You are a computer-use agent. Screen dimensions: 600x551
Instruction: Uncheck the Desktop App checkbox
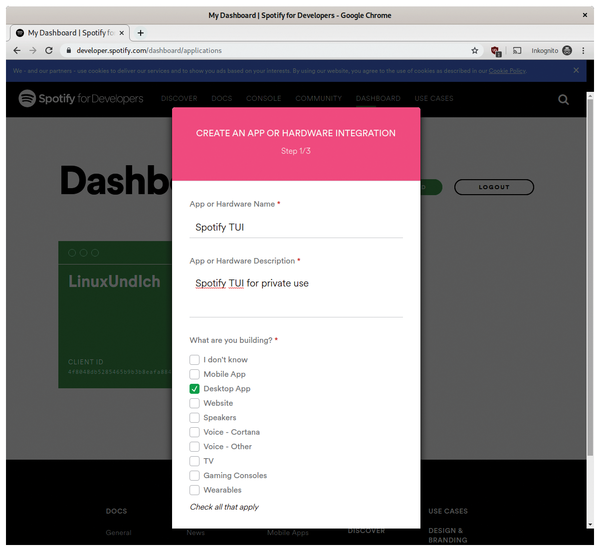[195, 388]
